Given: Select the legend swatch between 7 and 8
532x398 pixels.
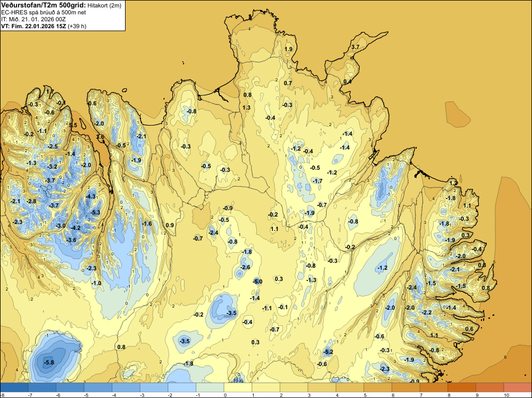Looking at the screenshot, I should [434, 387].
